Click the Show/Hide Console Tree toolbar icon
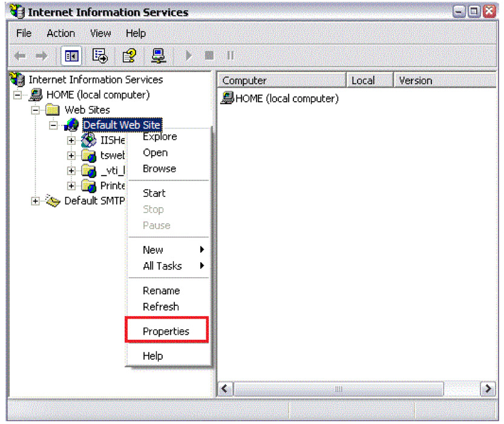Viewport: 504px width, 424px height. point(71,56)
